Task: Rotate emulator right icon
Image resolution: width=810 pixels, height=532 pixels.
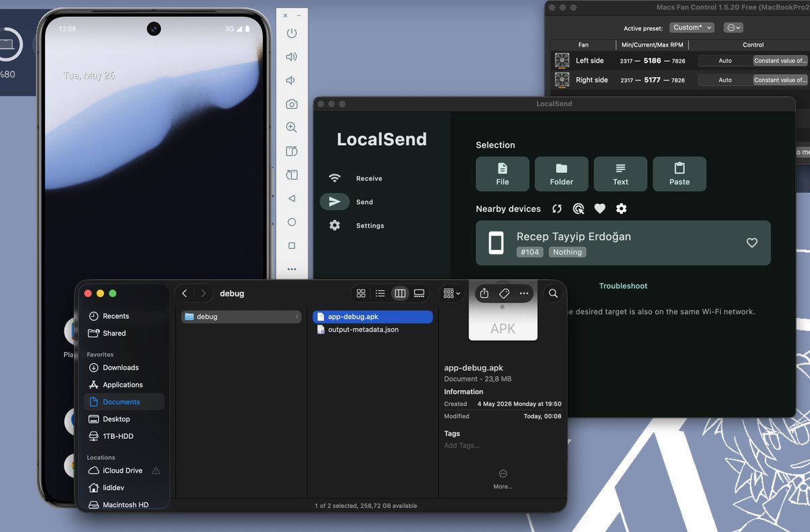Action: (292, 175)
